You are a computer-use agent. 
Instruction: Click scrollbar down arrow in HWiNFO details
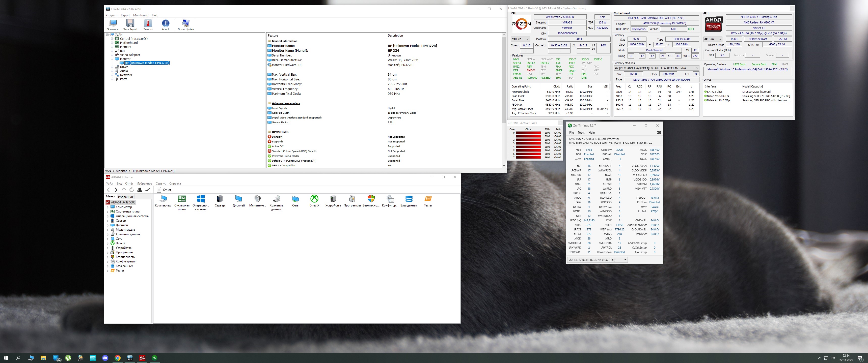click(504, 165)
